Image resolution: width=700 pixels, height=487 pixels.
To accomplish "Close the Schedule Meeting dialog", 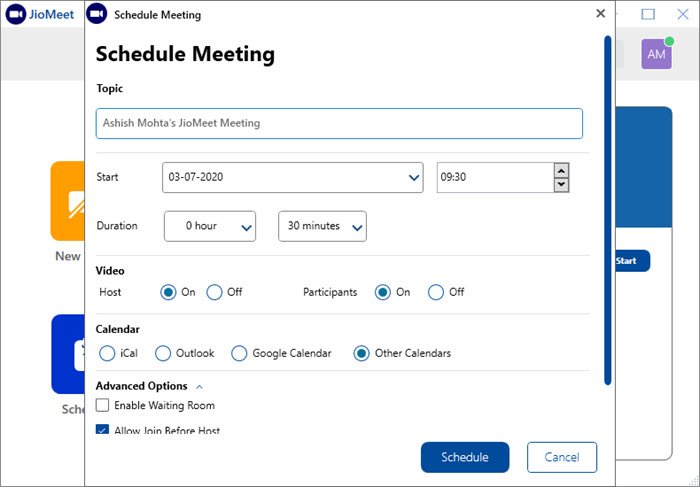I will tap(600, 13).
